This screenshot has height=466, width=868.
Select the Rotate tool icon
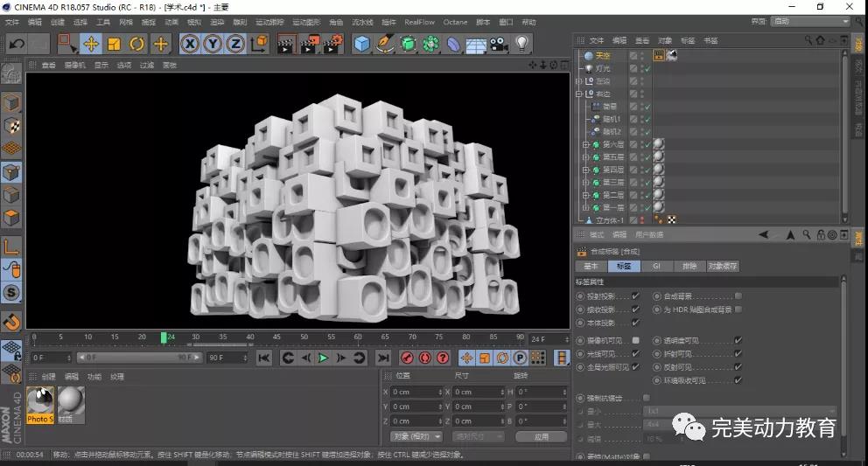[x=136, y=44]
